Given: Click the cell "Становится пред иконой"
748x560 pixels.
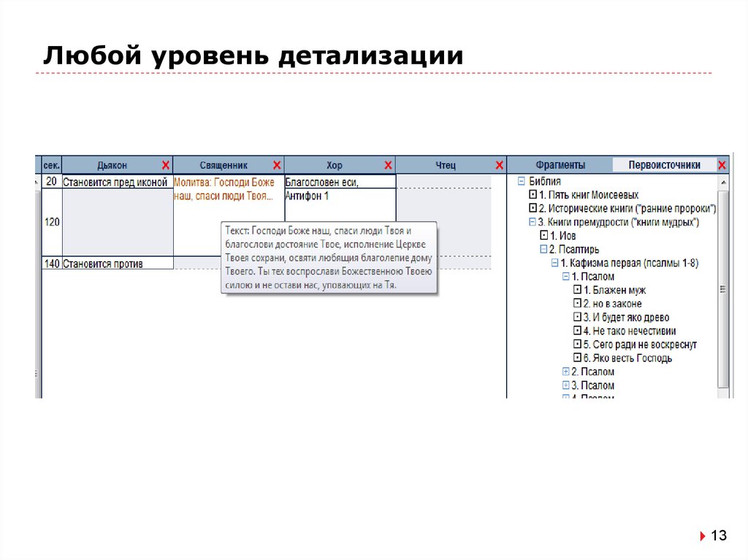Looking at the screenshot, I should 115,182.
